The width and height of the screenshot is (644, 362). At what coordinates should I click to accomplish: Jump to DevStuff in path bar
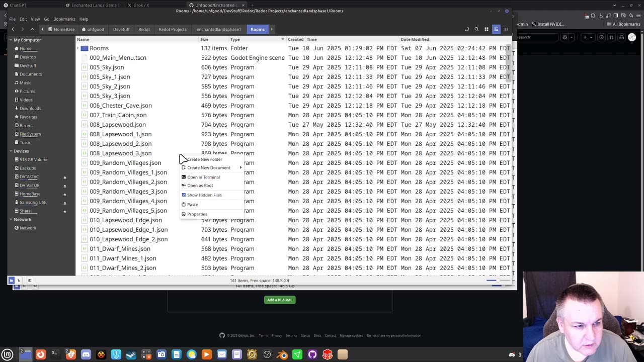(121, 29)
